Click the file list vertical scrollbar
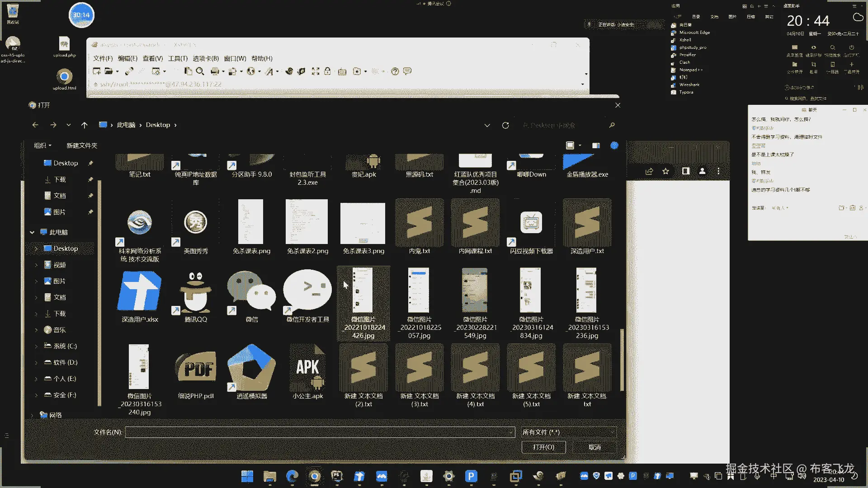 [622, 359]
